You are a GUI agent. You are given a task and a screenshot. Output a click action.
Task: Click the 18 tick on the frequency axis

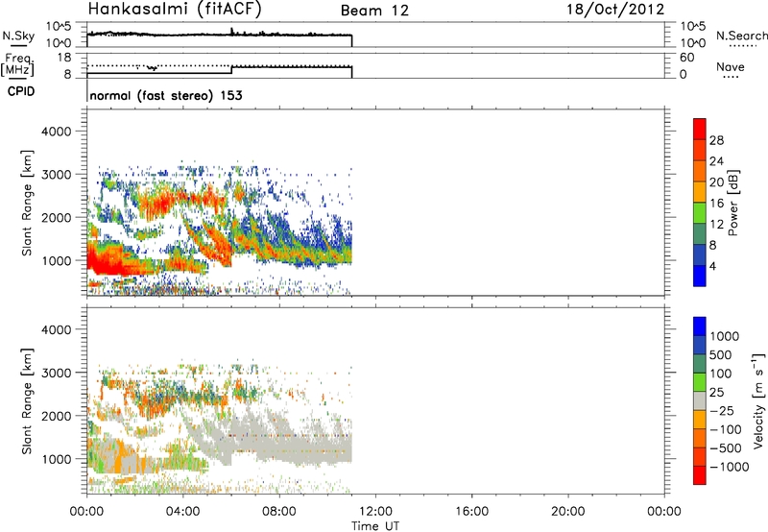(64, 58)
